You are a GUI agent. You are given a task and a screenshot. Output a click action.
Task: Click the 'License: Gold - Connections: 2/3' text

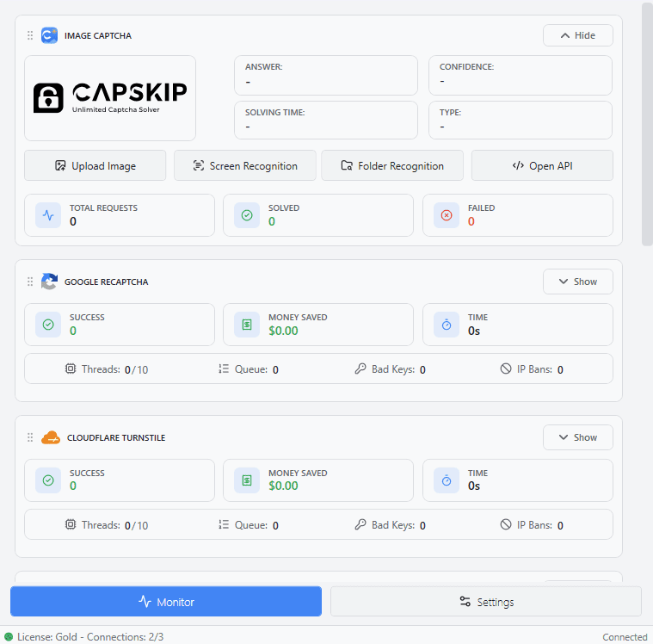[90, 637]
